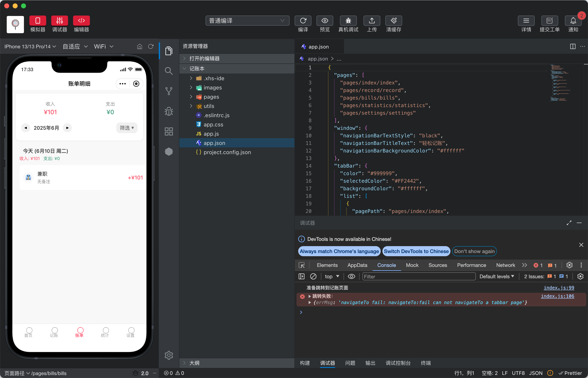Clear the console with the ban icon
Image resolution: width=588 pixels, height=378 pixels.
(x=313, y=276)
